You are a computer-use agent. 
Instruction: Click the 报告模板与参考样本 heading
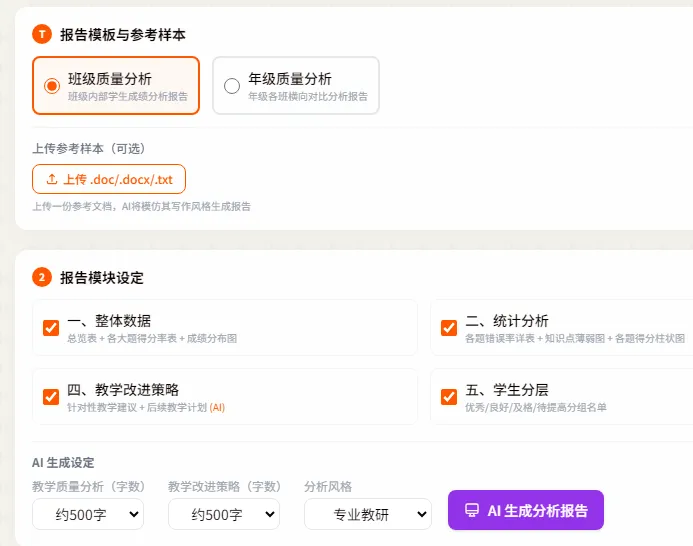click(123, 34)
